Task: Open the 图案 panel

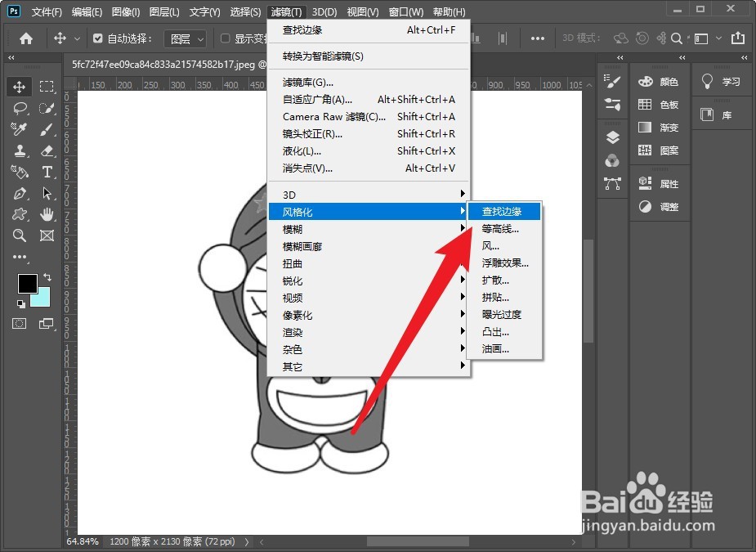Action: 659,150
